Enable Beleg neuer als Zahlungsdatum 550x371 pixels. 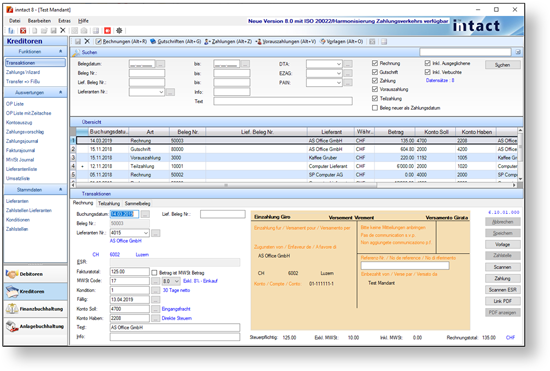[x=375, y=108]
